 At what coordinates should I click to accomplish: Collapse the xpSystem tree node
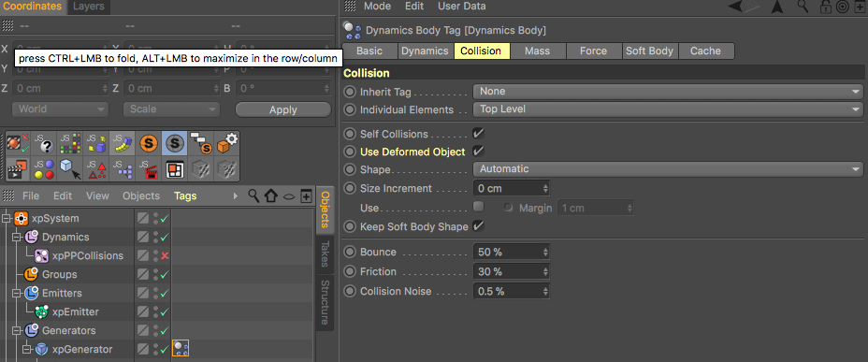(7, 218)
